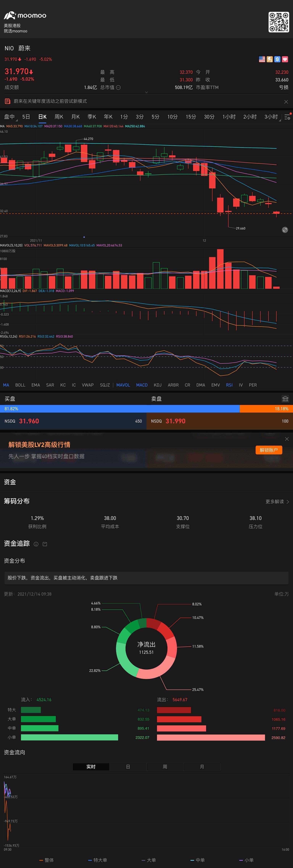Image resolution: width=293 pixels, height=868 pixels.
Task: Tap the blue dollar badge icon
Action: [x=277, y=59]
